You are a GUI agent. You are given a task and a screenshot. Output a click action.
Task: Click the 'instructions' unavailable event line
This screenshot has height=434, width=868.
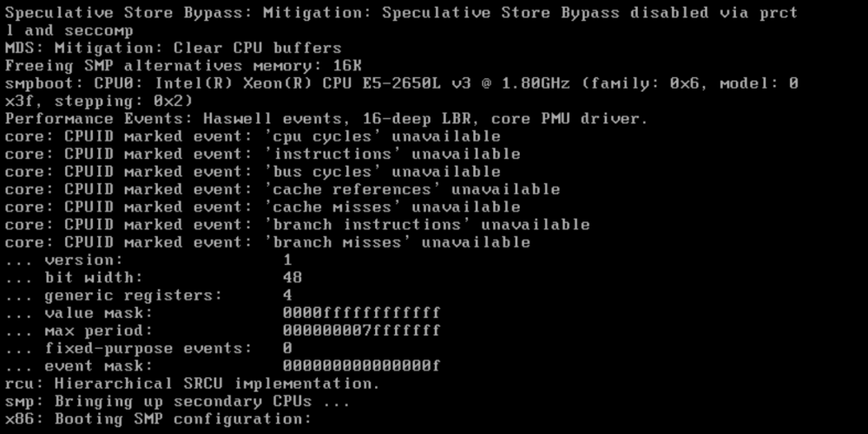click(x=263, y=155)
